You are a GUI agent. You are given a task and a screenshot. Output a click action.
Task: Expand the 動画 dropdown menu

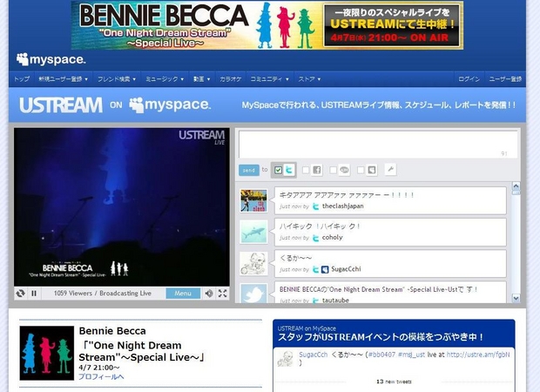click(201, 79)
